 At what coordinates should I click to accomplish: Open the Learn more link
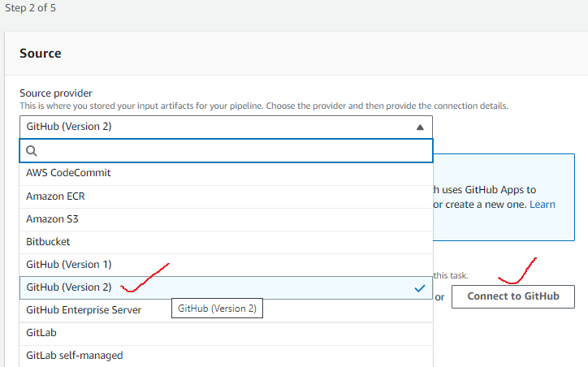[x=543, y=205]
